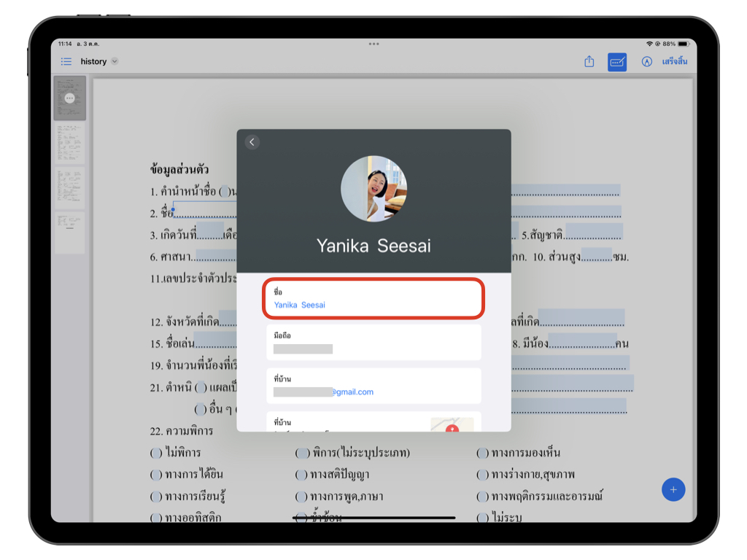This screenshot has width=747, height=560.
Task: Tap the blue plus add button
Action: tap(673, 489)
